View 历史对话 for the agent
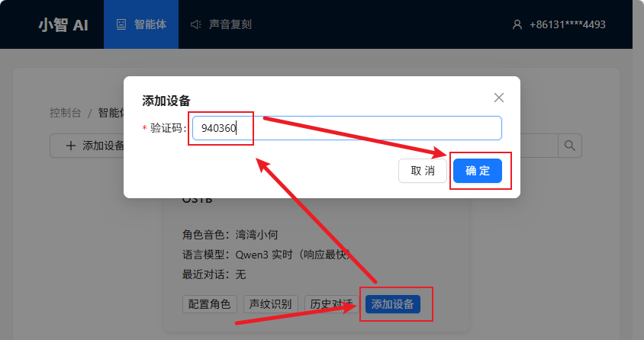Viewport: 644px width, 340px height. 330,304
